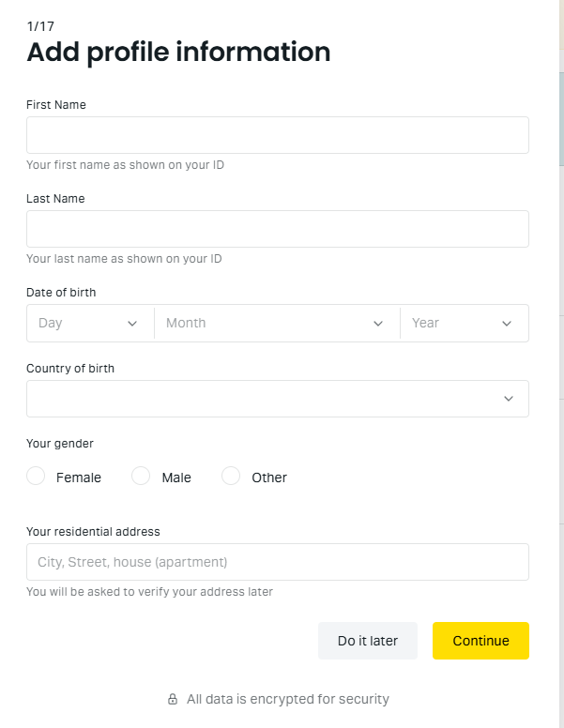Image resolution: width=564 pixels, height=728 pixels.
Task: Click the 'Your residential address' label
Action: tap(93, 531)
